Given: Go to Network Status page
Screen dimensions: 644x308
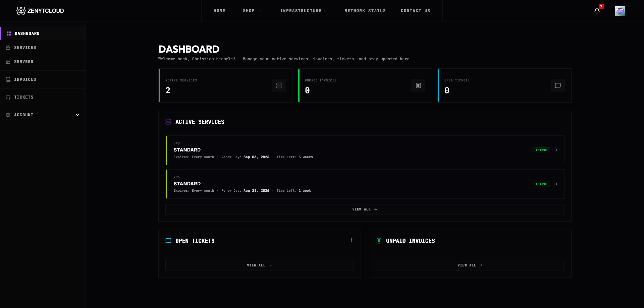Looking at the screenshot, I should coord(365,11).
